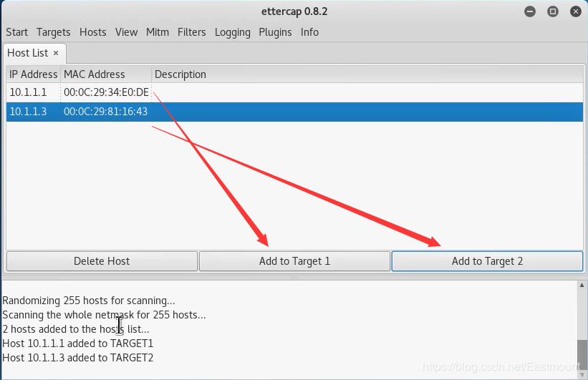Click Add to Target 2 button
The image size is (588, 380).
point(487,261)
